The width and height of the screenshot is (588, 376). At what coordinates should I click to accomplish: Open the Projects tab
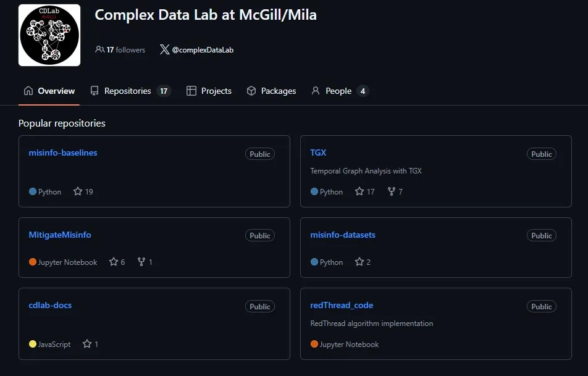(x=209, y=91)
